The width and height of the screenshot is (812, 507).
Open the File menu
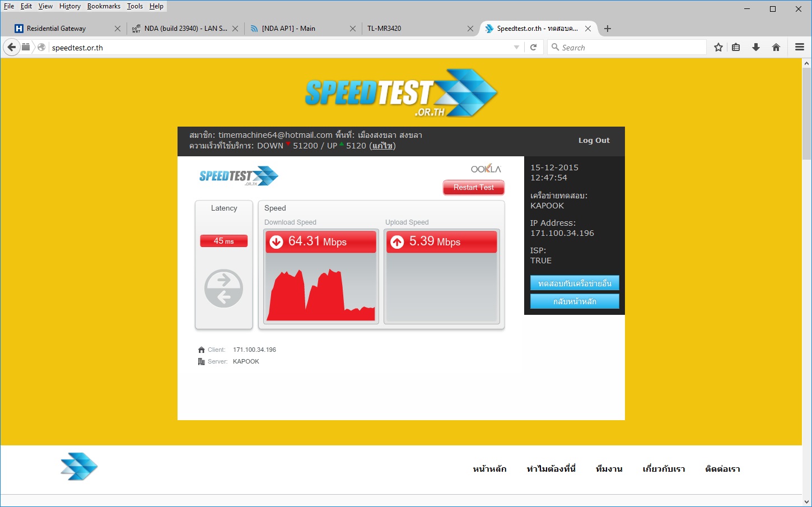click(9, 6)
